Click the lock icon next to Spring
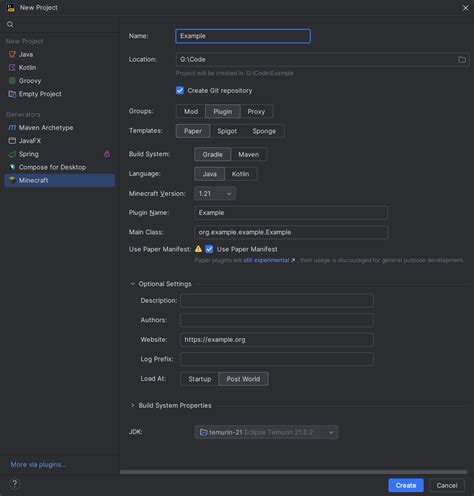This screenshot has height=496, width=474. 107,154
